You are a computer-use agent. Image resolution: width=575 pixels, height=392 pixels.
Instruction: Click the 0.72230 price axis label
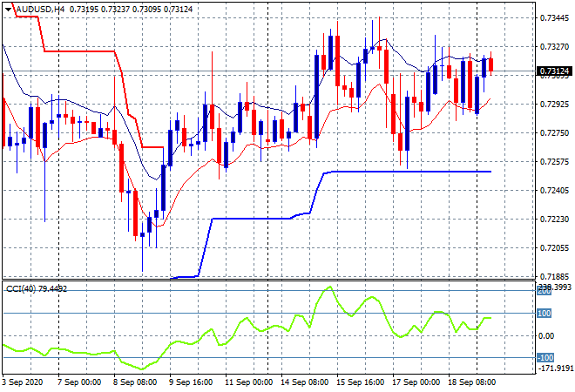pos(554,219)
